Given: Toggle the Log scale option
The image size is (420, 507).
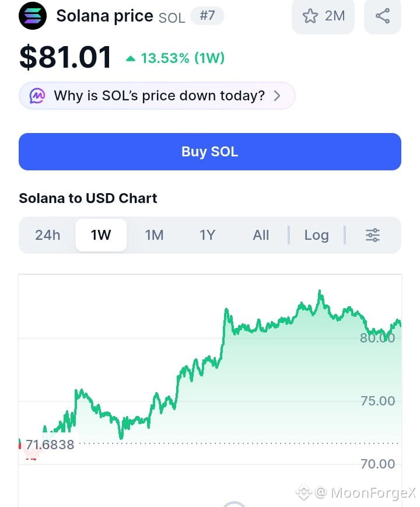Looking at the screenshot, I should tap(317, 235).
